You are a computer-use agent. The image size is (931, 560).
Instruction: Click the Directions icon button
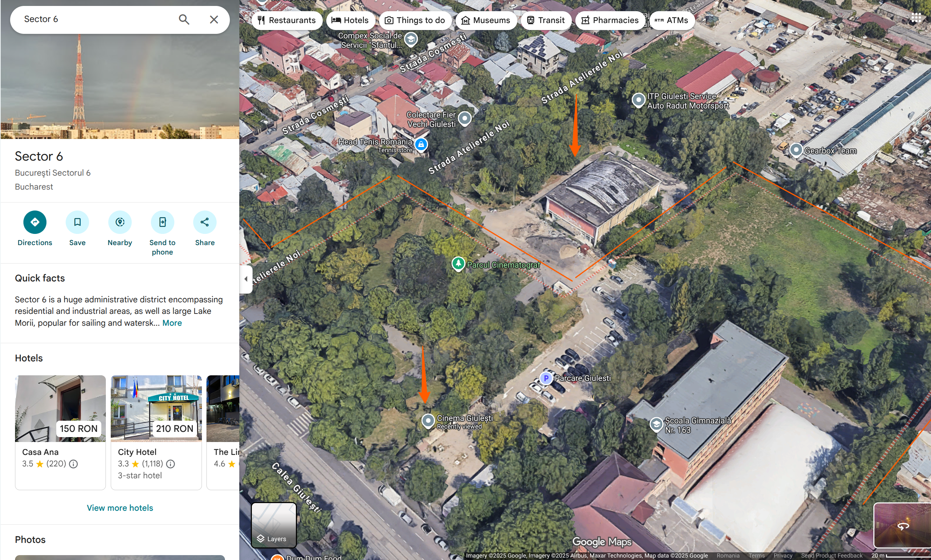(x=35, y=222)
